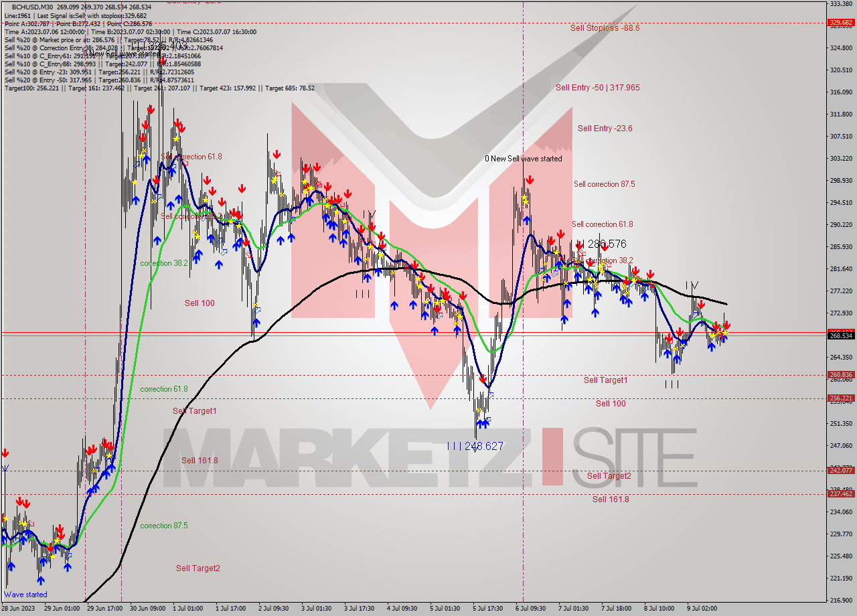Click the 333.380 price axis value

841,4
